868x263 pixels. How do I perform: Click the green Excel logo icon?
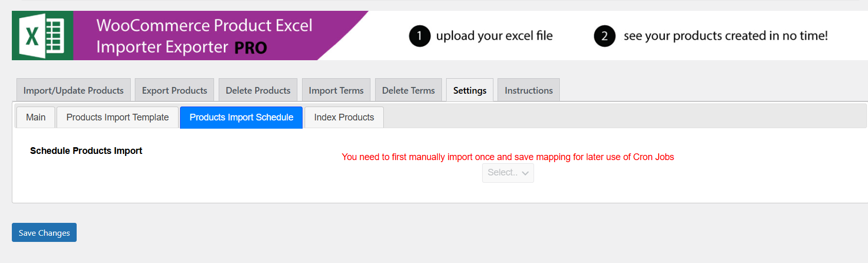[x=42, y=36]
